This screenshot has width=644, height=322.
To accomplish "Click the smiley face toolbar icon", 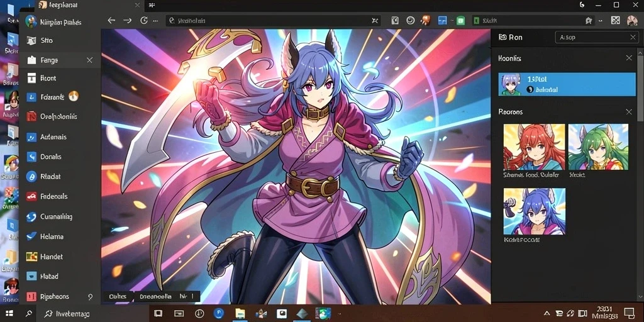I will [410, 20].
